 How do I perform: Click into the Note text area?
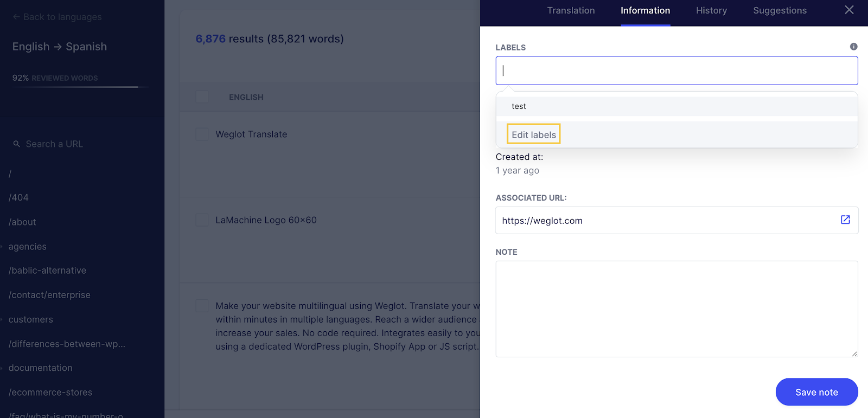point(676,309)
